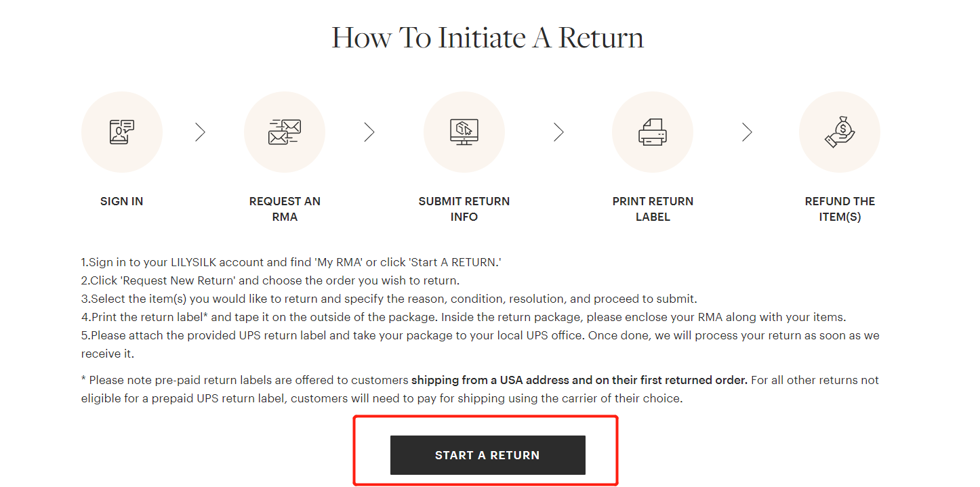
Task: Select the PRINT RETURN LABEL text
Action: pyautogui.click(x=653, y=209)
